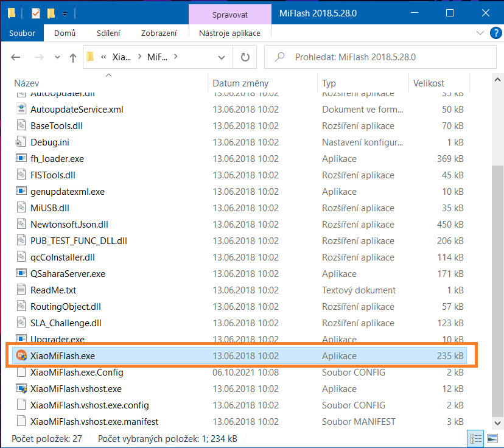Select the genupdatexml.exe file icon

pos(21,191)
